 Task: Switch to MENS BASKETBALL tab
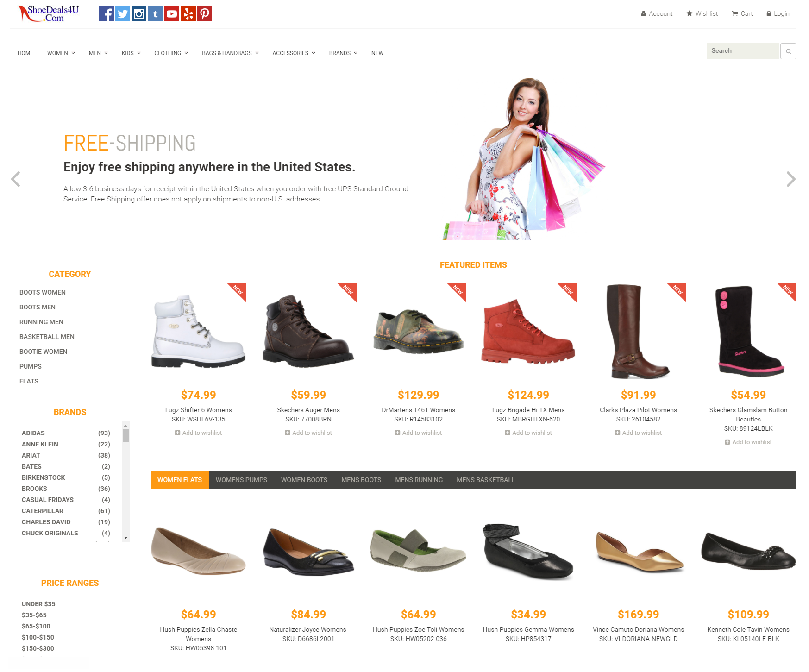click(486, 480)
